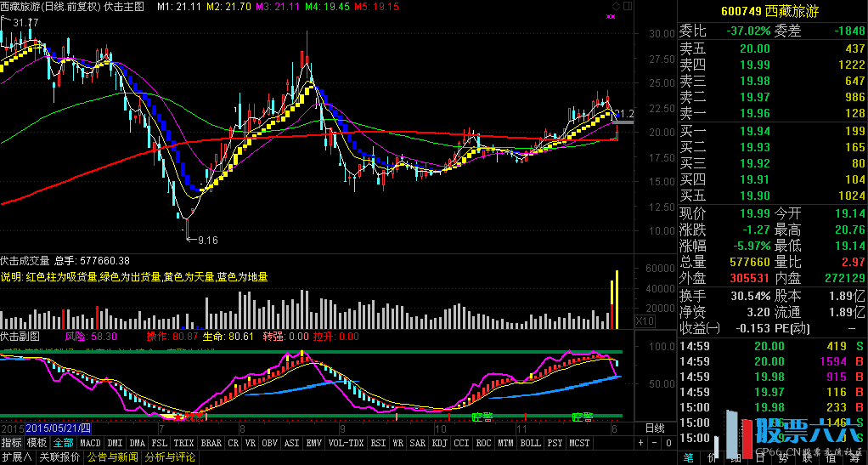868x465 pixels.
Task: Expand the 扩展 panel at bottom left
Action: 16,457
